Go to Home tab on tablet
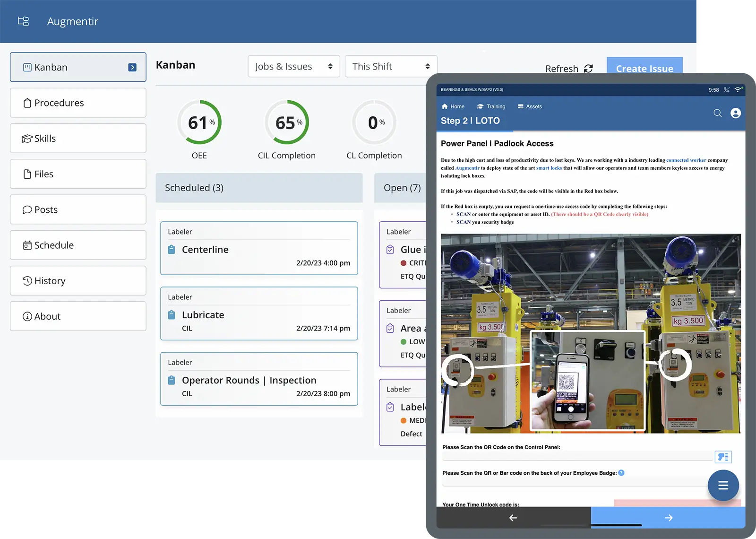 coord(453,106)
